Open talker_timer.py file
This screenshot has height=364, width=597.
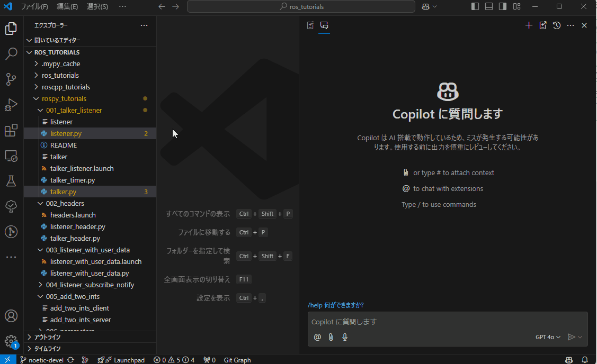pos(90,180)
